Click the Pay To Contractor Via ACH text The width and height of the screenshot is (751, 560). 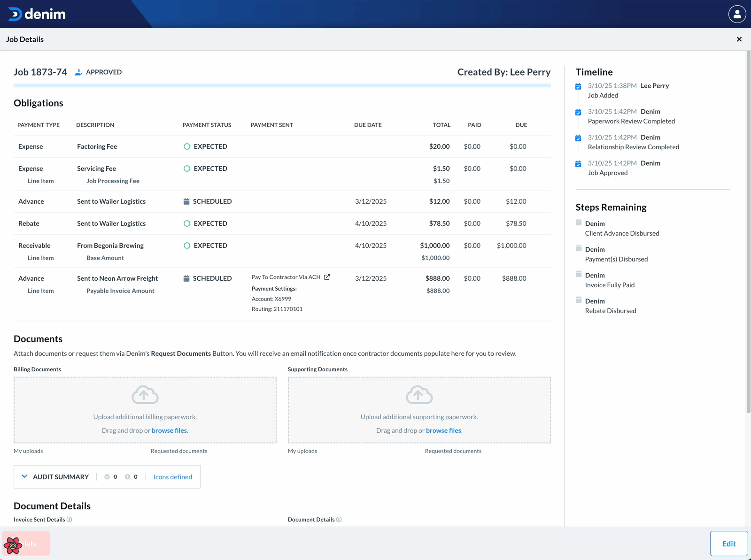click(286, 277)
